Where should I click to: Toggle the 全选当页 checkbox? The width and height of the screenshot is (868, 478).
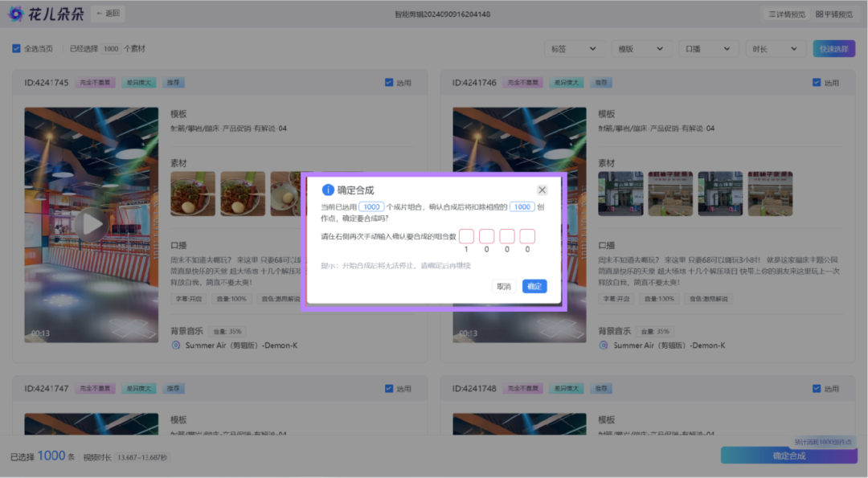[x=17, y=49]
